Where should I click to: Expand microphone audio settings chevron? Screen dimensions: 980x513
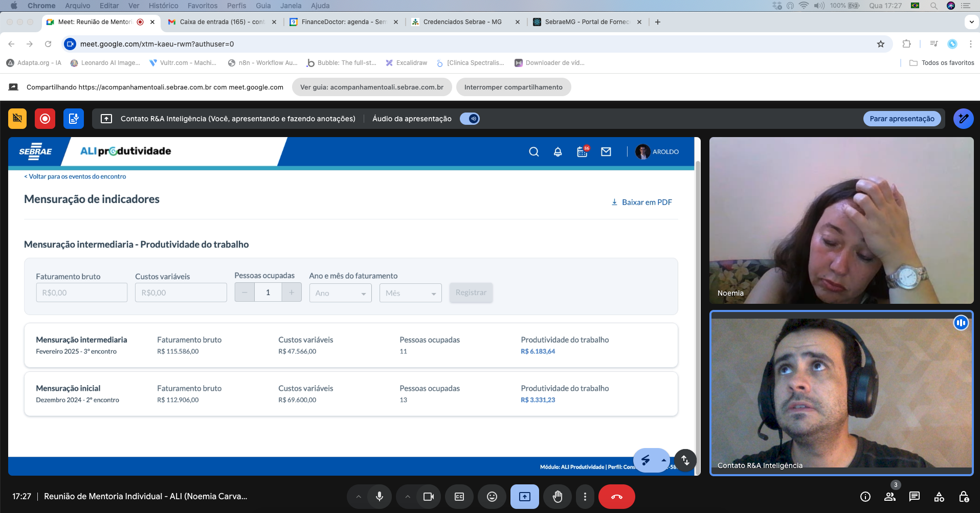[x=359, y=497]
